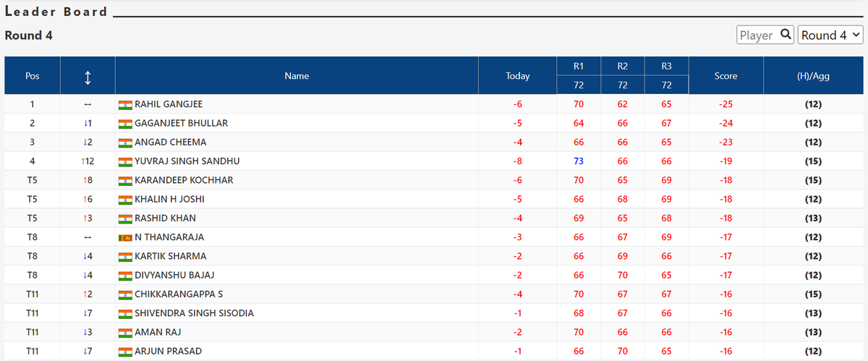This screenshot has height=361, width=868.
Task: Click Gaganjeet Bhullar's R1 score 64
Action: pos(579,124)
